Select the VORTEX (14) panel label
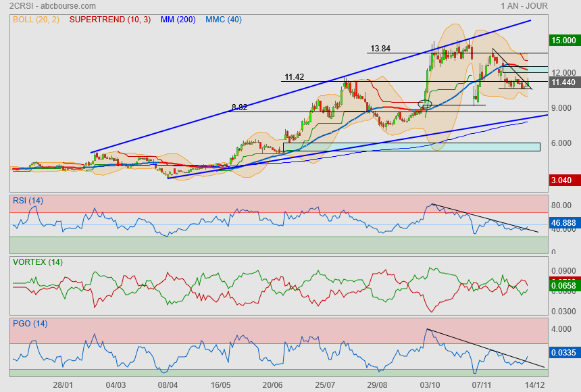 [x=37, y=262]
